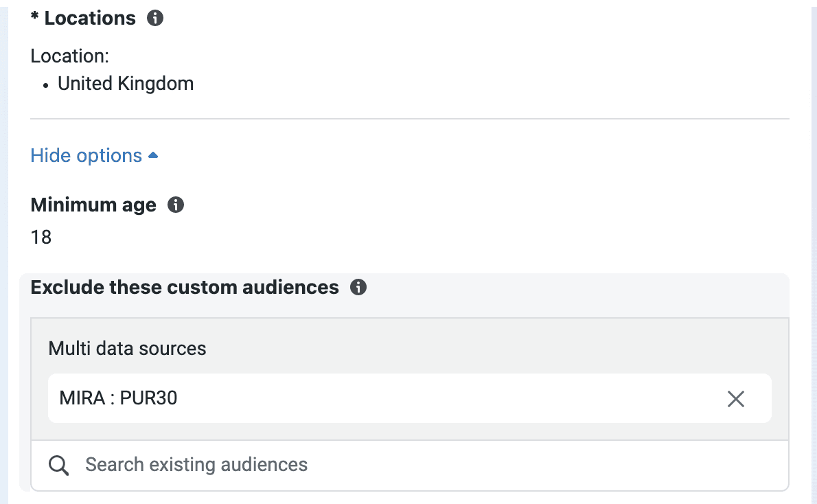
Task: Click the Minimum age value 18
Action: pos(41,237)
